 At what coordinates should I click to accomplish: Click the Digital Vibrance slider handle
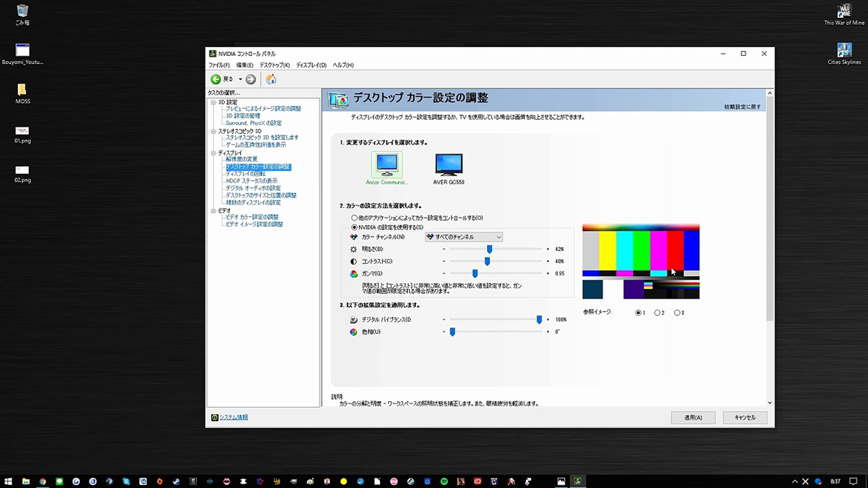click(x=539, y=319)
